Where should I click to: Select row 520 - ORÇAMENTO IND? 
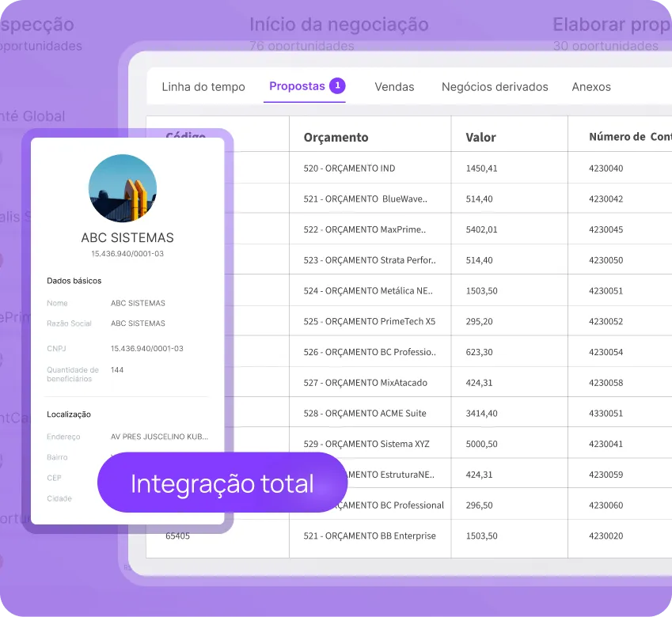349,167
